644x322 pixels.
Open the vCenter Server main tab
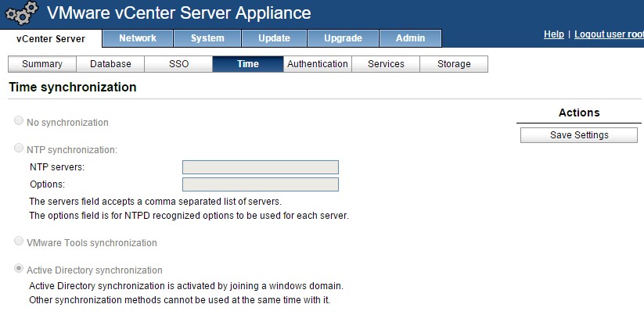tap(51, 39)
